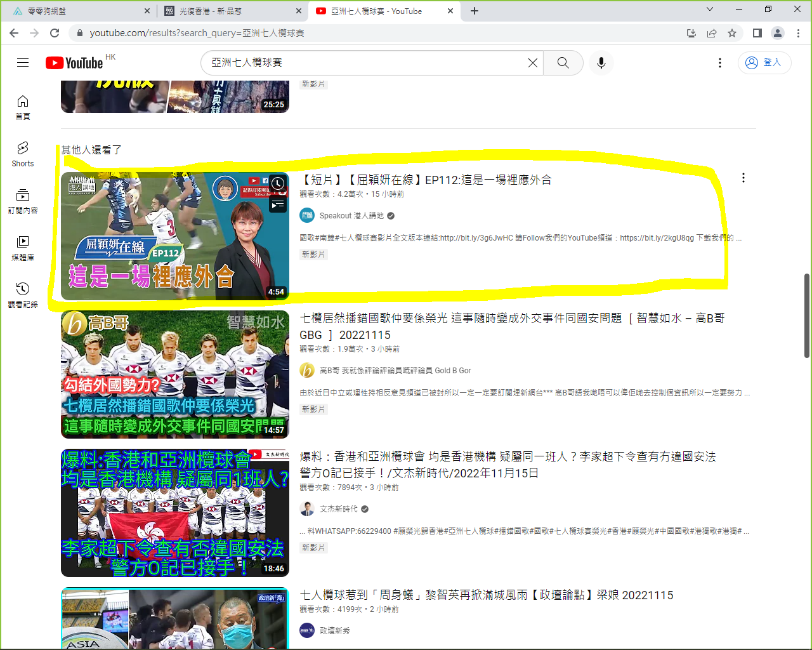This screenshot has width=812, height=650.
Task: Close the 零零狗網誌 tab
Action: point(147,11)
